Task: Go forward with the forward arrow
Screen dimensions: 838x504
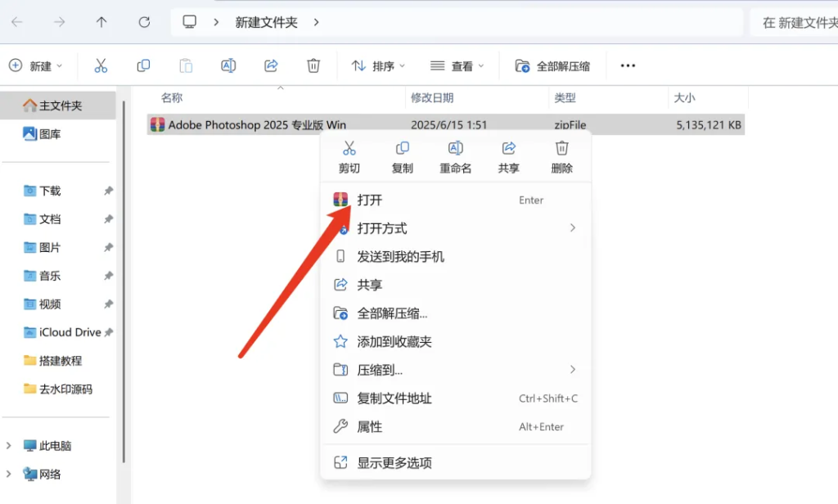Action: (x=59, y=22)
